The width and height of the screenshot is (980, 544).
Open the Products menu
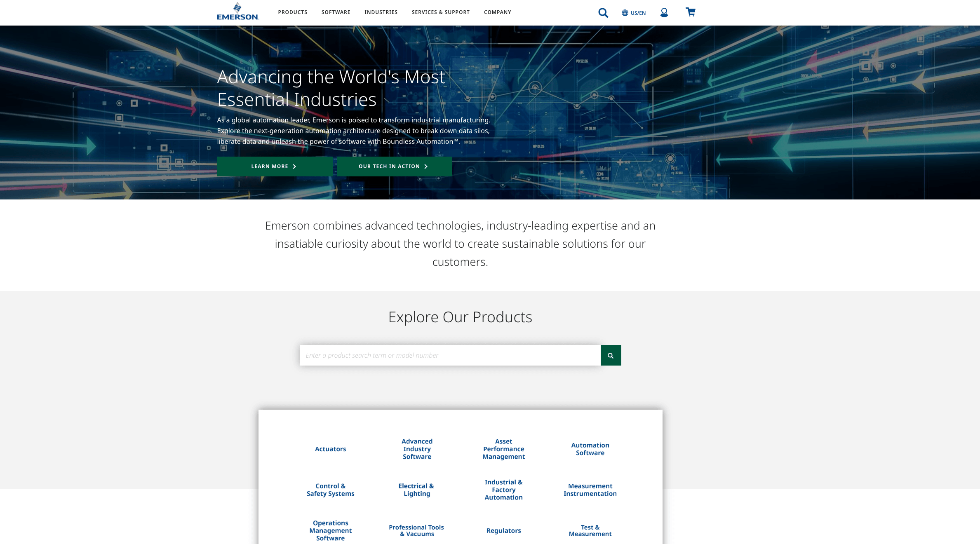[292, 12]
